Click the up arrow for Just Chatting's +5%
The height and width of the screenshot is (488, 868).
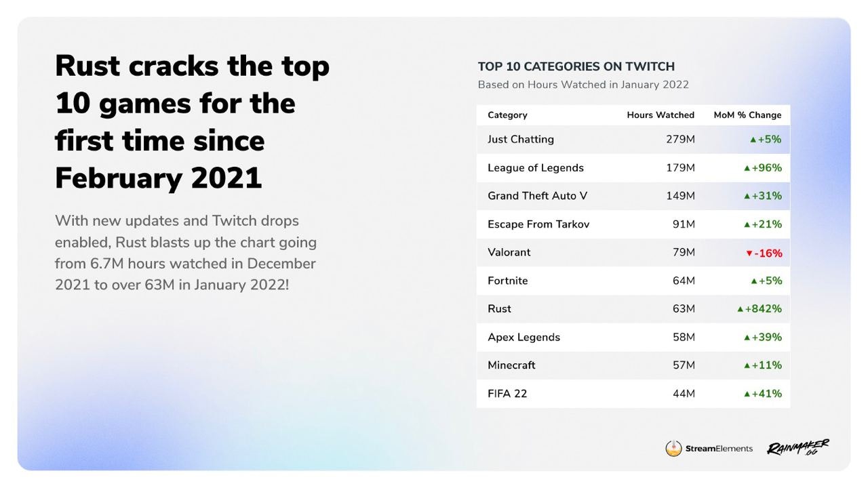pos(753,140)
